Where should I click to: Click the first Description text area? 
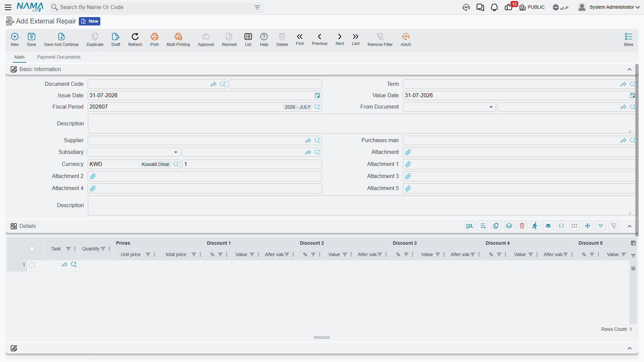point(362,124)
